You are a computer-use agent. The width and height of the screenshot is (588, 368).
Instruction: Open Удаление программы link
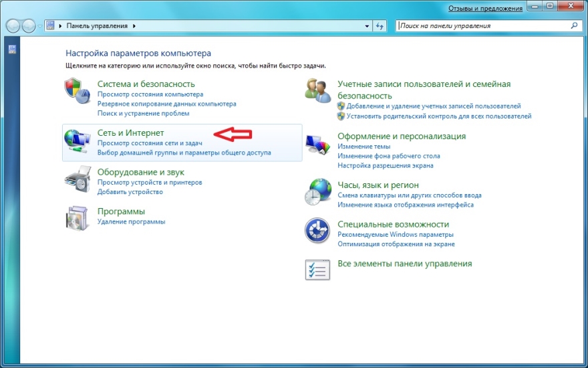pyautogui.click(x=131, y=221)
